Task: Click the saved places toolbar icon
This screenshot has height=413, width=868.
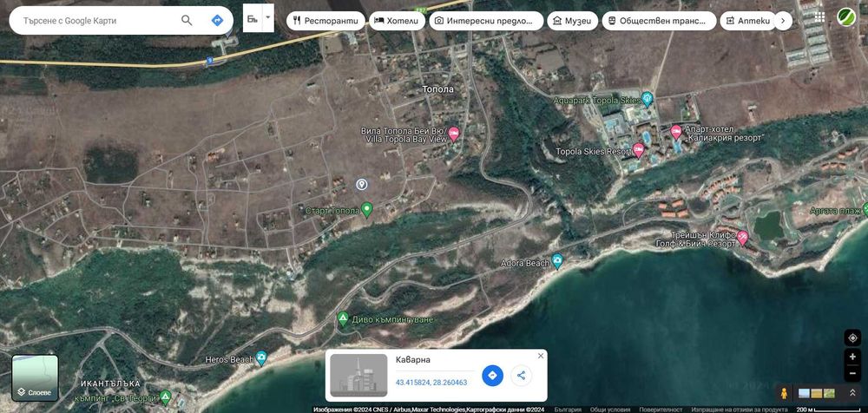Action: coord(252,18)
